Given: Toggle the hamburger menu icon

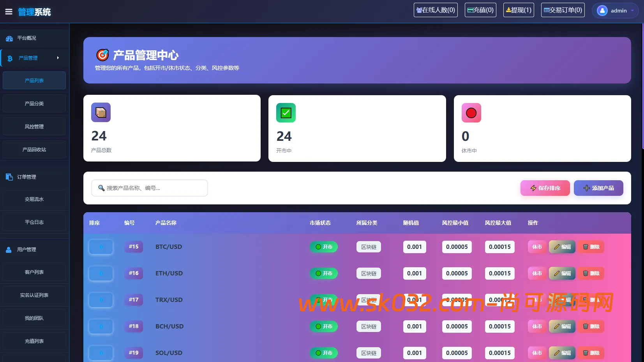Looking at the screenshot, I should pyautogui.click(x=9, y=12).
